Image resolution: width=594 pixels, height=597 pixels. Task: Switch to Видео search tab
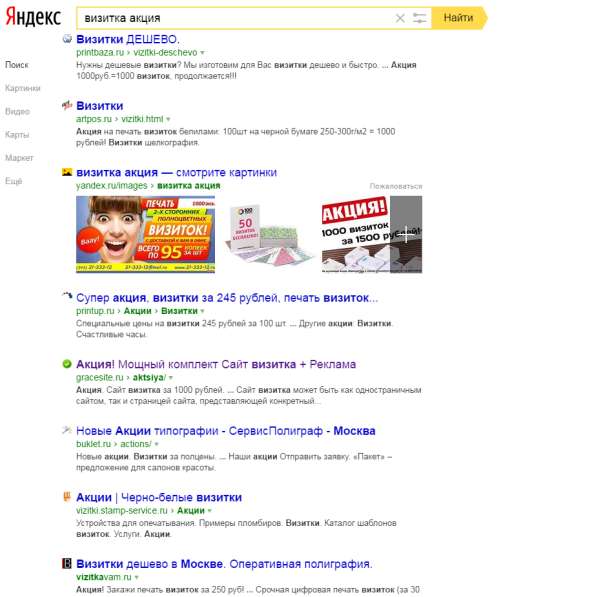point(17,111)
